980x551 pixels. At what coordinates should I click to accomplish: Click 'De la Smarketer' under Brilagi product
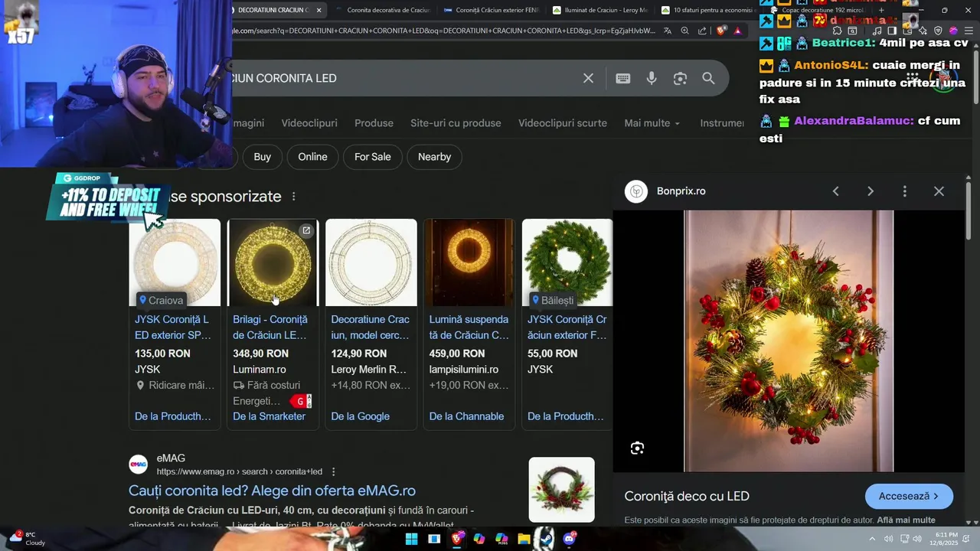click(x=269, y=416)
